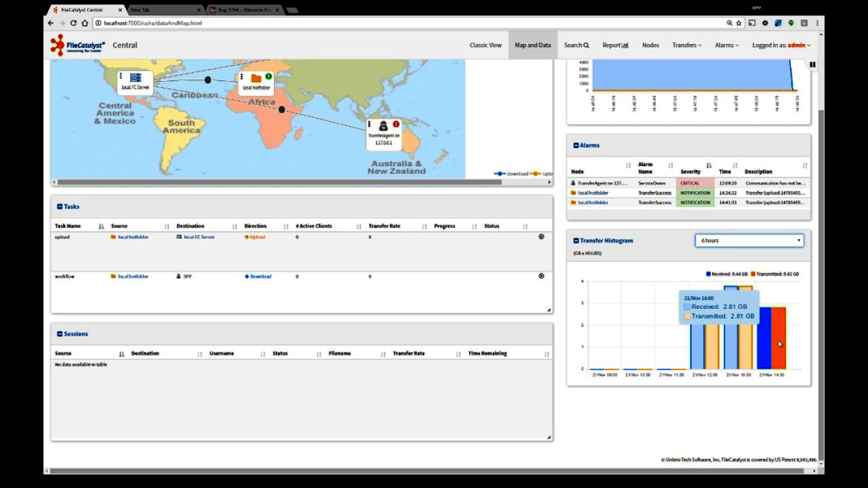The height and width of the screenshot is (488, 868).
Task: Toggle Transmitted series in histogram legend
Action: (775, 274)
